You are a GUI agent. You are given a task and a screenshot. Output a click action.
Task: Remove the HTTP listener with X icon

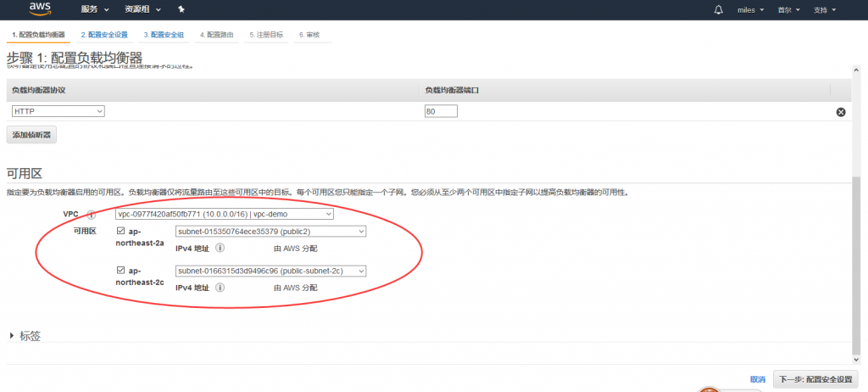pos(840,112)
